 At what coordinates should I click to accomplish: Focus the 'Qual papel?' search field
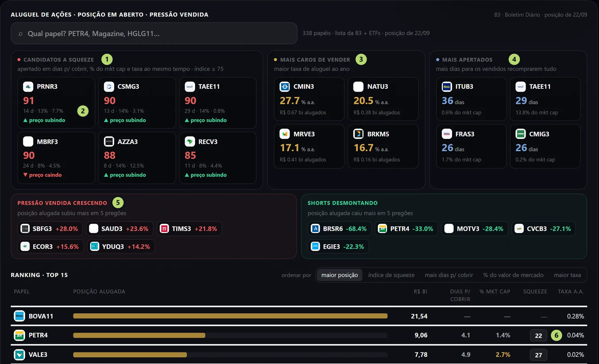click(154, 33)
